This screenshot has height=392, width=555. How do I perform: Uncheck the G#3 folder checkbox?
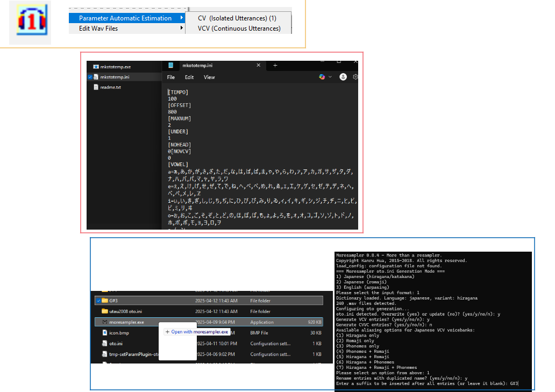tap(97, 301)
